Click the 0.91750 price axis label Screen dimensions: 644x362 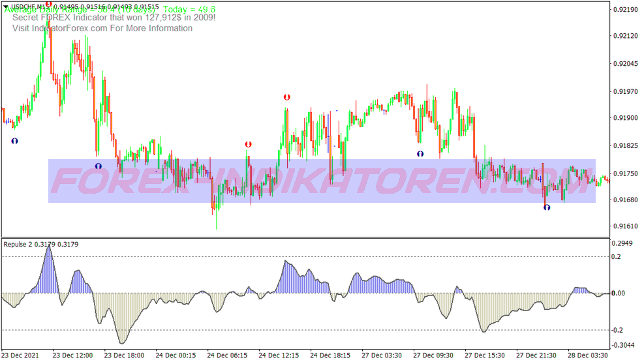pyautogui.click(x=626, y=173)
